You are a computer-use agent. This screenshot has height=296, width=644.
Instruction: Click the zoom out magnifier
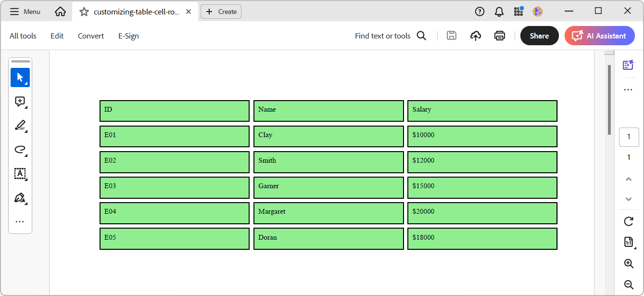click(629, 284)
